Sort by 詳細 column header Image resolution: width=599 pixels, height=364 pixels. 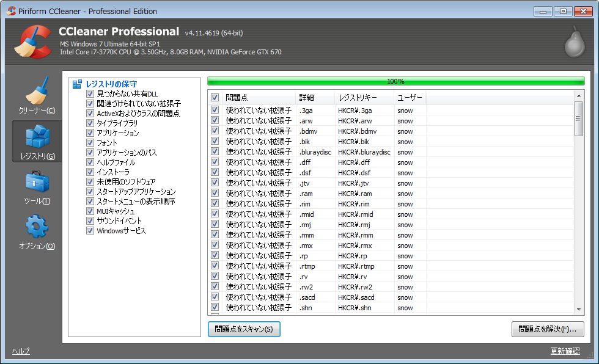coord(315,97)
